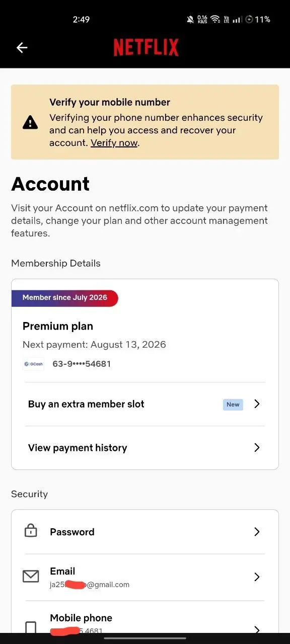Click the Netflix logo
The width and height of the screenshot is (290, 644).
pos(146,48)
